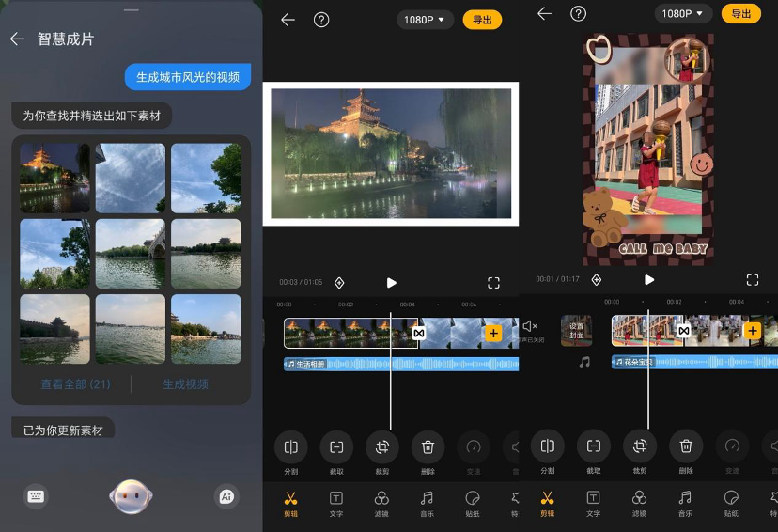The image size is (778, 532).
Task: Select 截取 trim tool in middle editor
Action: 336,453
